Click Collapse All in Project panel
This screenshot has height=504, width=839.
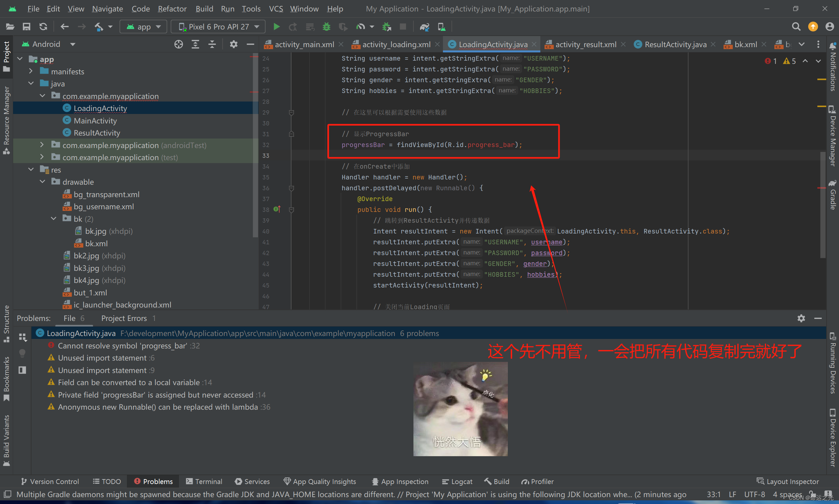coord(212,44)
